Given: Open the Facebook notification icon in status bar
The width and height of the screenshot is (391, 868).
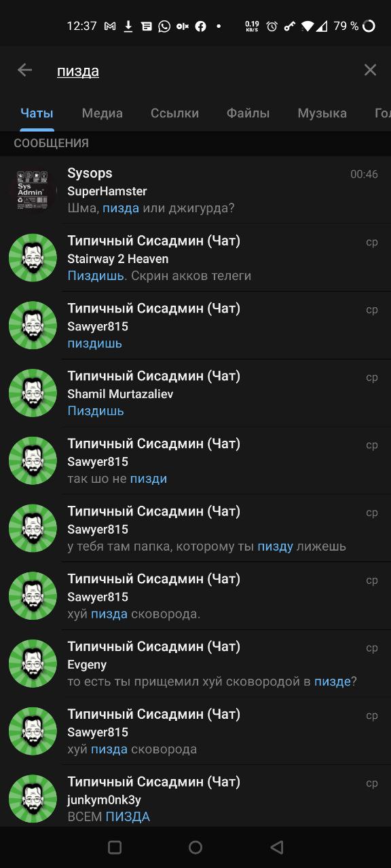Looking at the screenshot, I should (x=200, y=26).
